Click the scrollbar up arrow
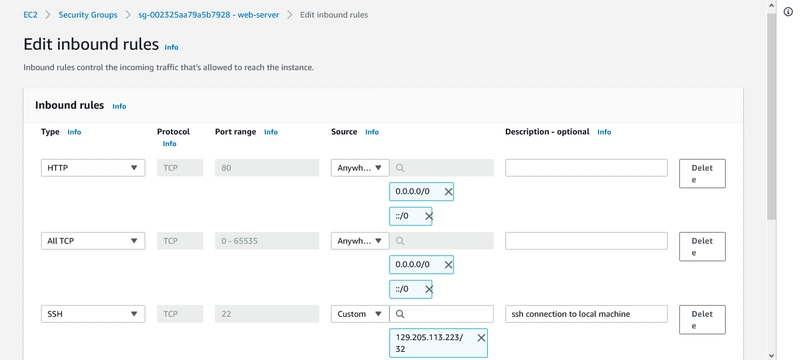This screenshot has height=360, width=800. pos(771,5)
